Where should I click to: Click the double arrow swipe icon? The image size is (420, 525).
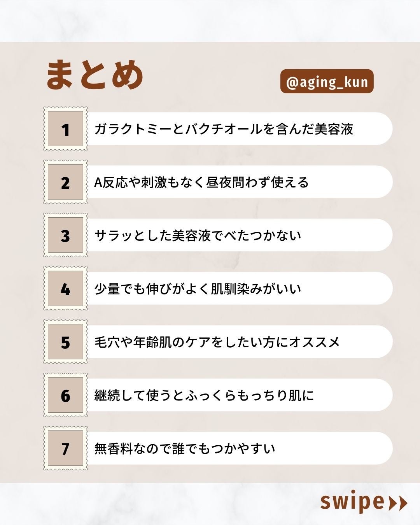(x=398, y=503)
